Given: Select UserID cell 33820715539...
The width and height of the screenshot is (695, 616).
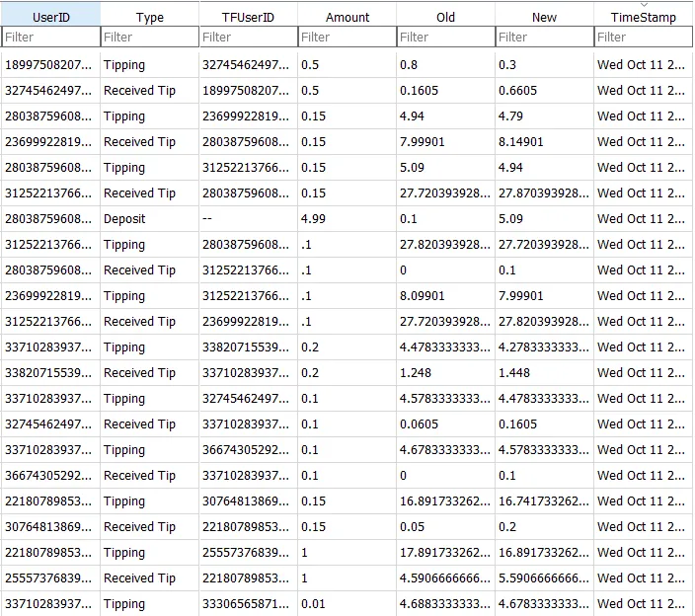Looking at the screenshot, I should click(x=50, y=373).
